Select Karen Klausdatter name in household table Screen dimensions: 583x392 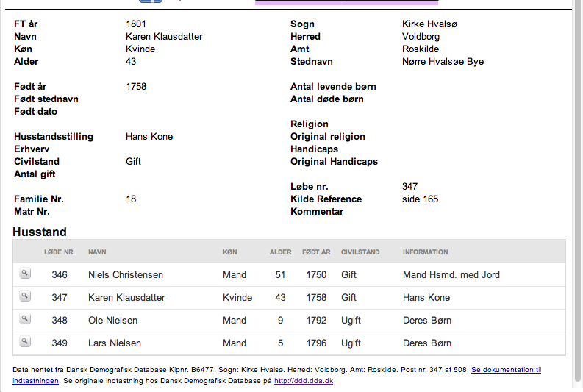pos(126,298)
